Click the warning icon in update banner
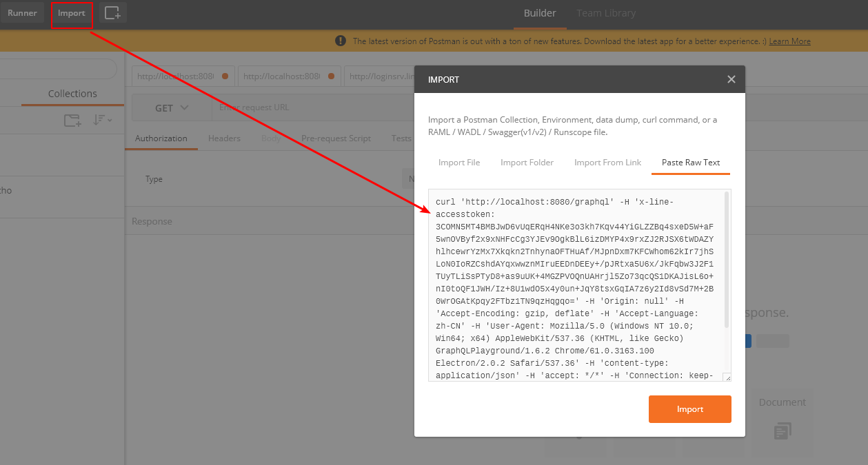The image size is (868, 465). coord(341,41)
